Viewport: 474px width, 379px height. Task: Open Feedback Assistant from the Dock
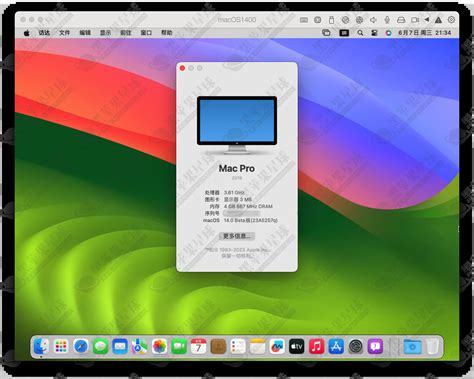point(375,347)
